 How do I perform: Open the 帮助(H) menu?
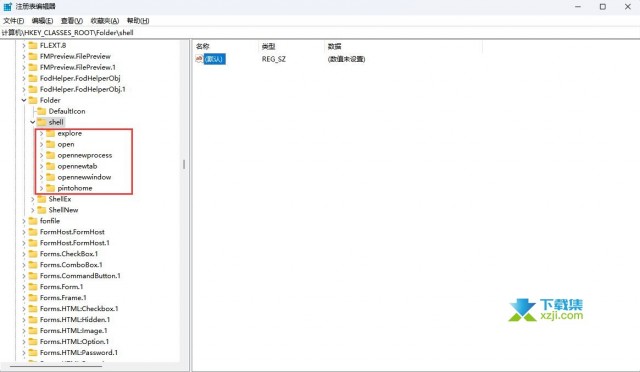(138, 20)
